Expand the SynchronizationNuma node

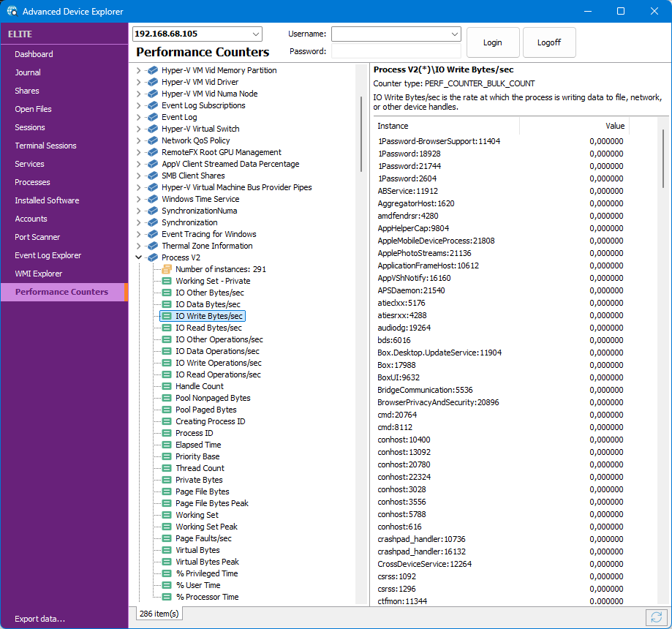pos(138,211)
